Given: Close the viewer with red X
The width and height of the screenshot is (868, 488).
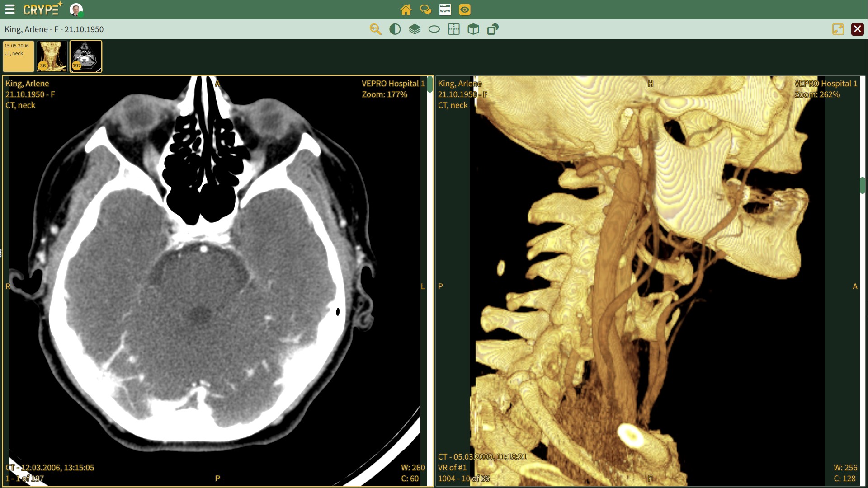Looking at the screenshot, I should (858, 29).
